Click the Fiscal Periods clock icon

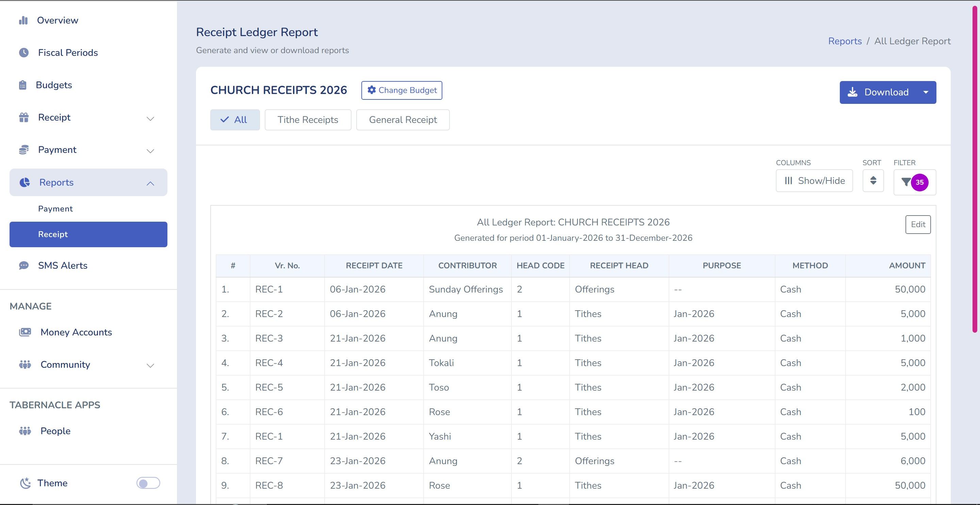tap(23, 52)
